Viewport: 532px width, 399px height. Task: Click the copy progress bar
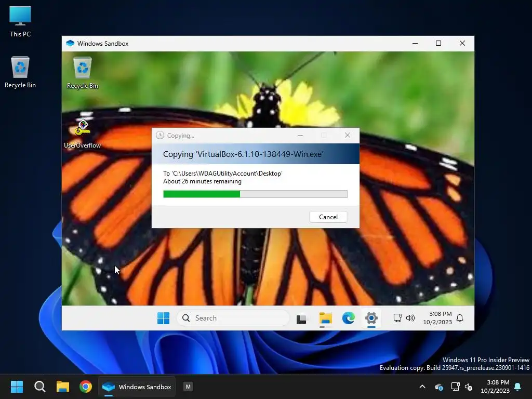coord(255,194)
